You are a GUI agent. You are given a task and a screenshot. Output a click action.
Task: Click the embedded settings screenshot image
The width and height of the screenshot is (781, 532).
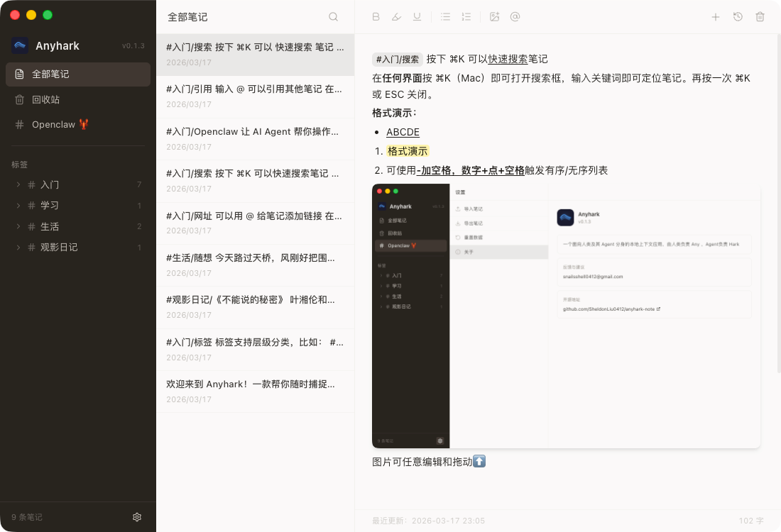coord(566,316)
